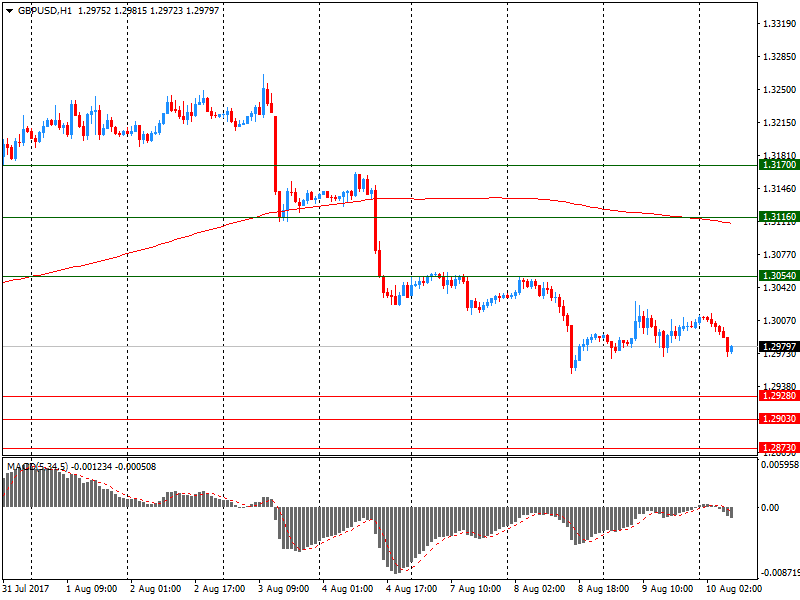Viewport: 800px width, 600px height.
Task: Open the chart menu arrow beside GBPUSD,H1
Action: tap(9, 11)
